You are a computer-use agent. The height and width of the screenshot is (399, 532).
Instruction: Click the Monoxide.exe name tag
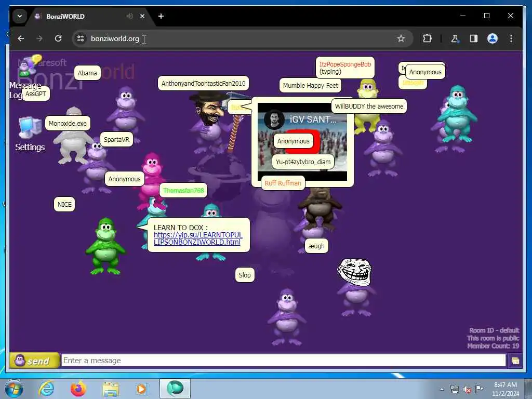68,124
